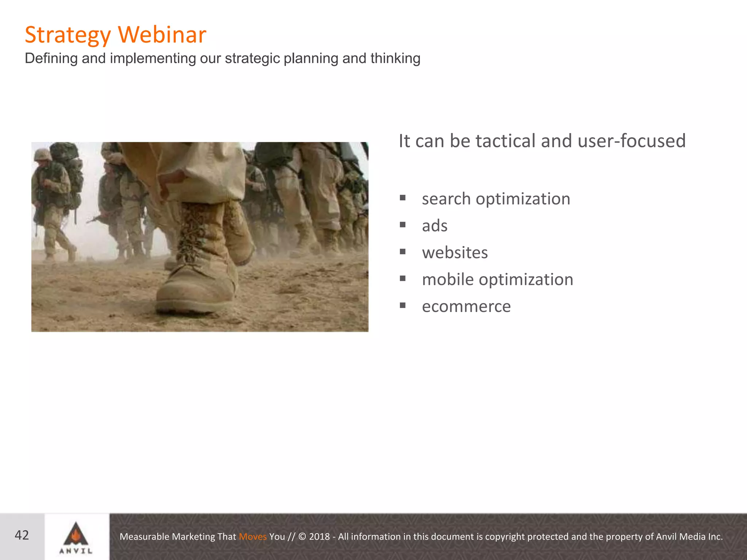Screen dimensions: 747x560
Task: Click the slide subtitle about strategic planning
Action: pos(222,58)
